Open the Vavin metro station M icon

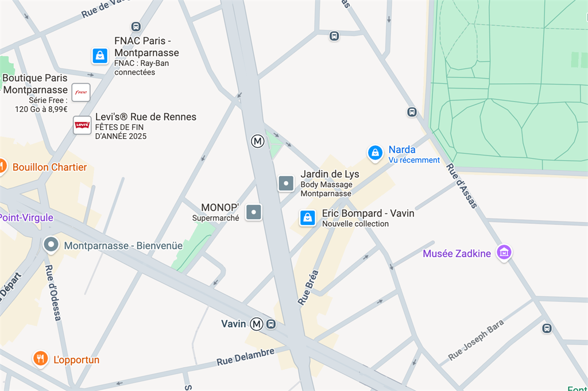(x=257, y=324)
